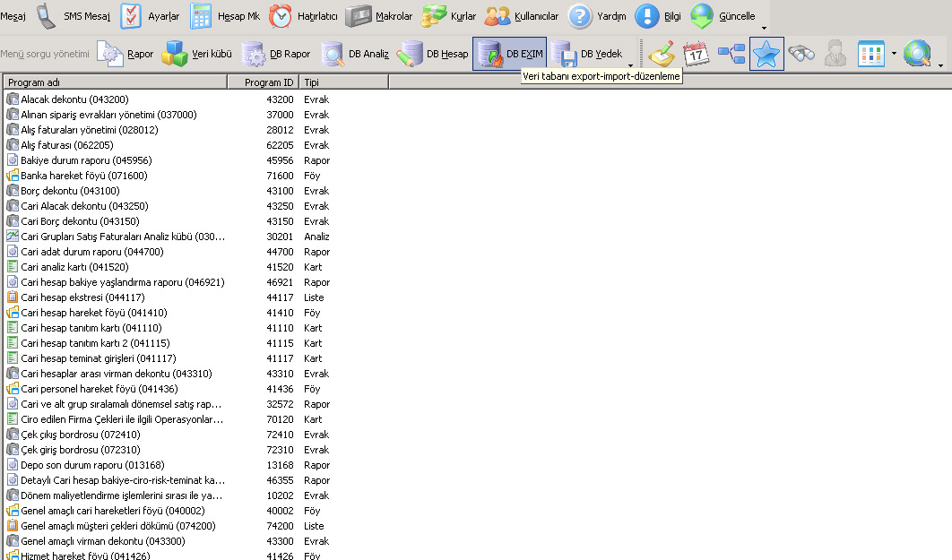952x560 pixels.
Task: Open Kullanıcılar users icon
Action: 498,16
